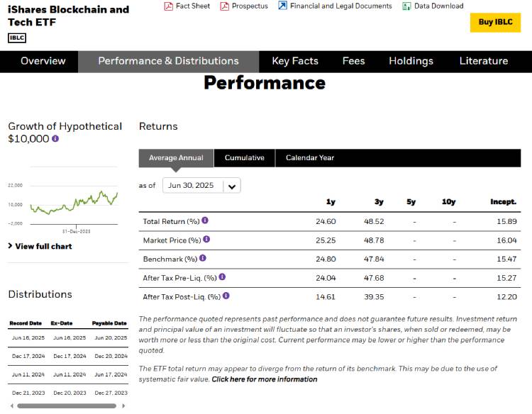Image resolution: width=532 pixels, height=414 pixels.
Task: Click the Dec 21, 2023 record date cell
Action: click(28, 393)
